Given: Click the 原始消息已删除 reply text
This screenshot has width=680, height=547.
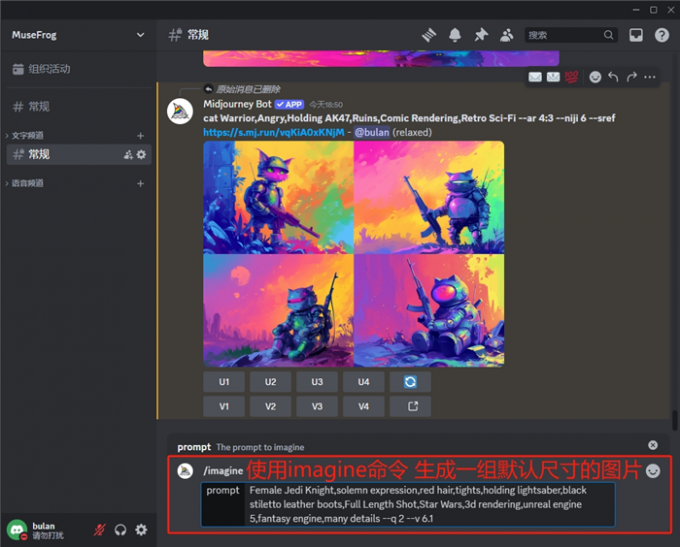Looking at the screenshot, I should [x=248, y=89].
